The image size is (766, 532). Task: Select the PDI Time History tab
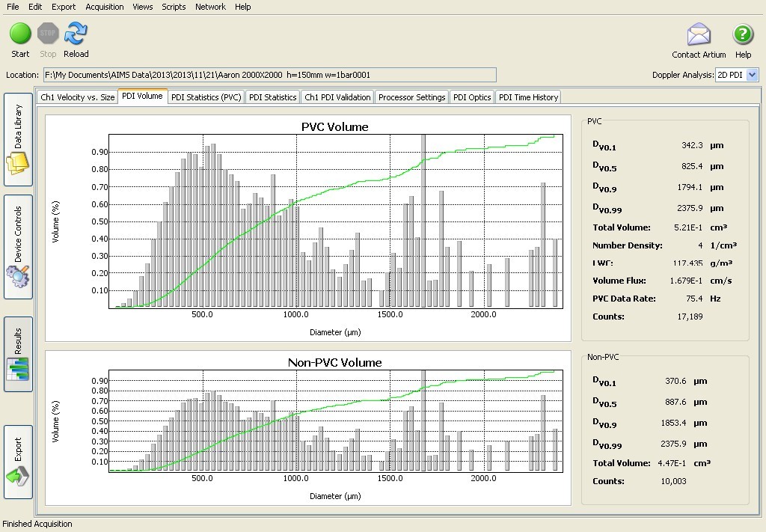pos(528,97)
